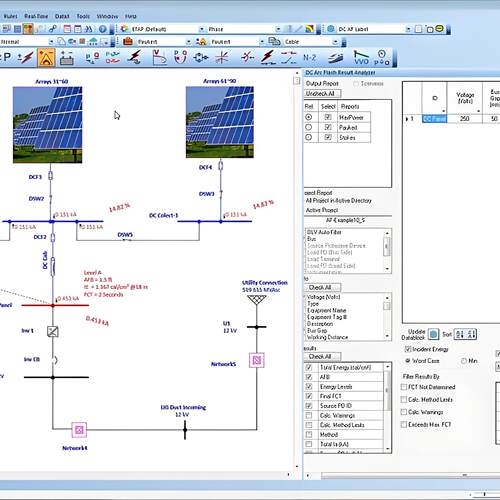
Task: Expand the ETAP (Default) theme dropdown
Action: (201, 29)
